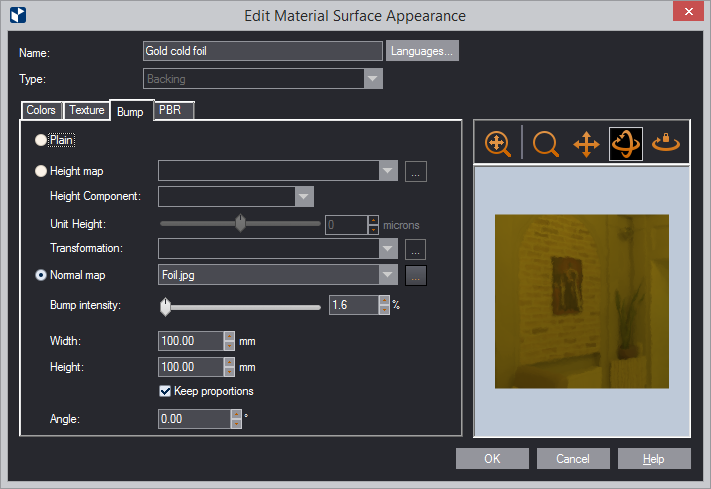The image size is (711, 489).
Task: Select the magnifier Zoom tool
Action: pos(545,144)
